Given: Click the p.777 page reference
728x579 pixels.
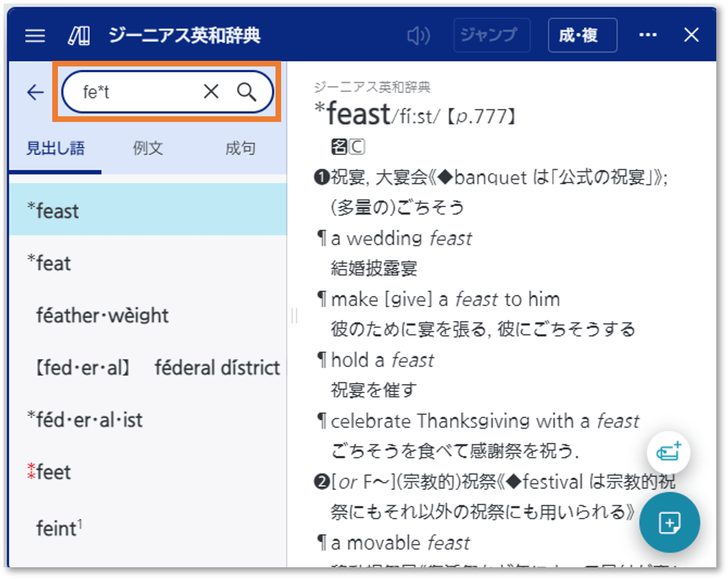Looking at the screenshot, I should point(481,117).
